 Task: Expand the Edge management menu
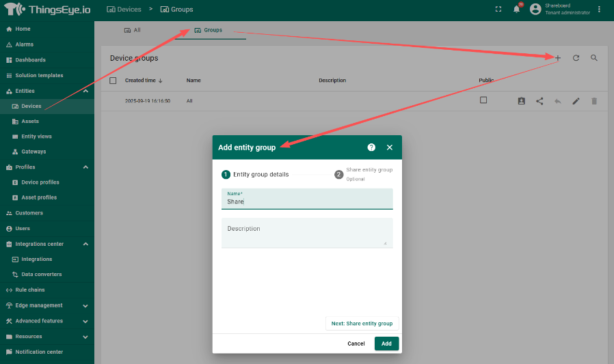pos(85,305)
